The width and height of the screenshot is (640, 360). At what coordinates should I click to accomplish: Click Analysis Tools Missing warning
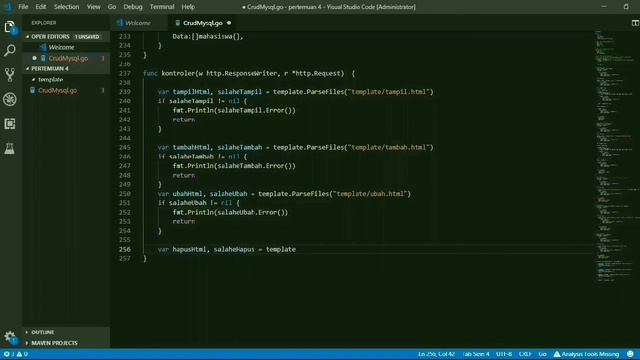click(586, 354)
